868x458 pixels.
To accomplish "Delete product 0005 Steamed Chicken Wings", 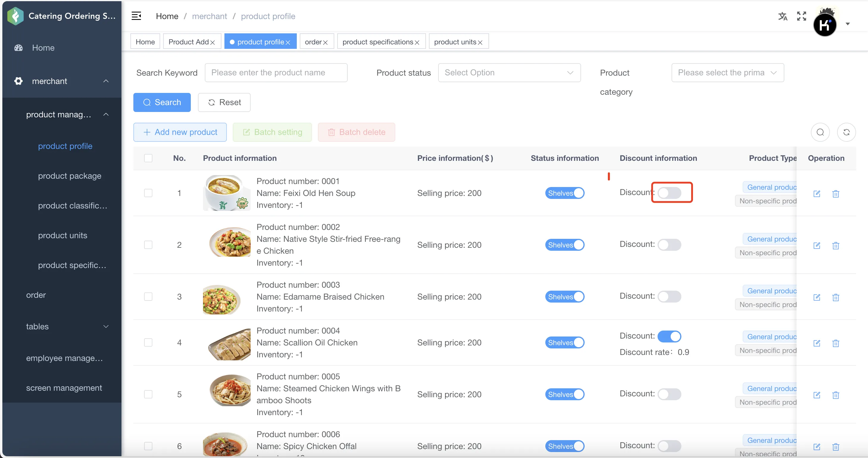I will [836, 395].
